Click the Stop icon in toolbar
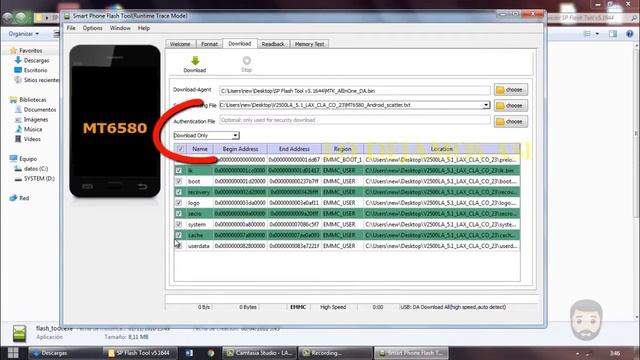Image resolution: width=640 pixels, height=360 pixels. [x=247, y=61]
